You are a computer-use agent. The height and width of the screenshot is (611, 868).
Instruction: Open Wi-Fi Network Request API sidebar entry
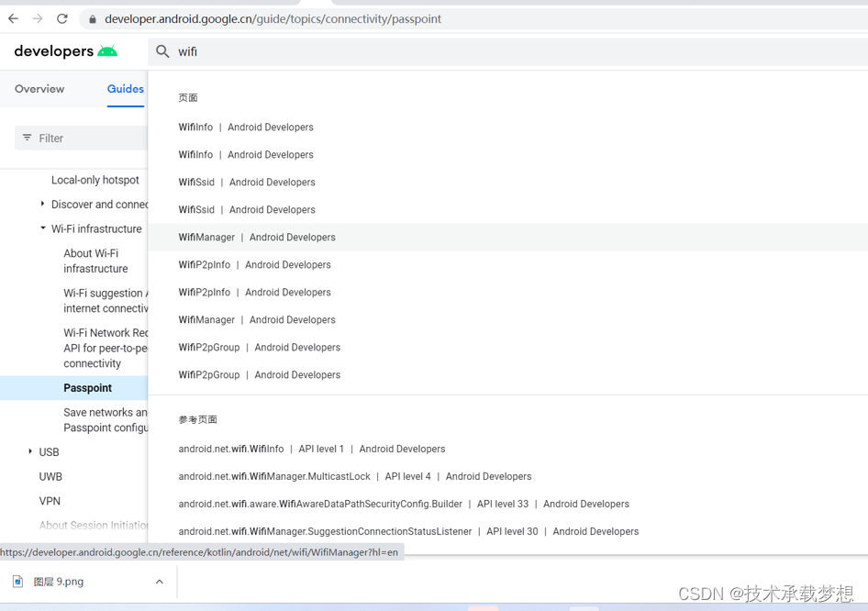[x=106, y=348]
